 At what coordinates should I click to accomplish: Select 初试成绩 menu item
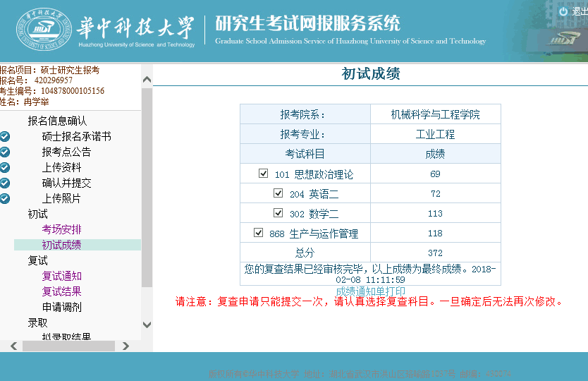pos(61,245)
